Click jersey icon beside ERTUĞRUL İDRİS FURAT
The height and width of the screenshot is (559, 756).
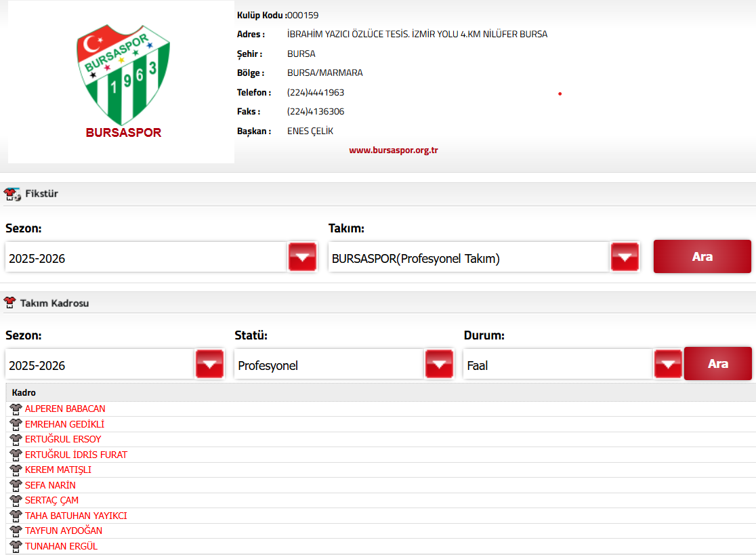(x=16, y=455)
